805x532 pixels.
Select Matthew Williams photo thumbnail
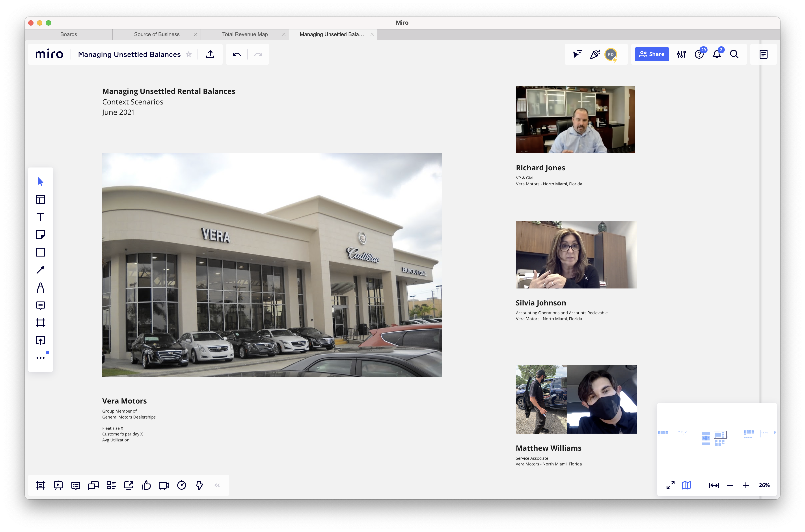click(576, 399)
